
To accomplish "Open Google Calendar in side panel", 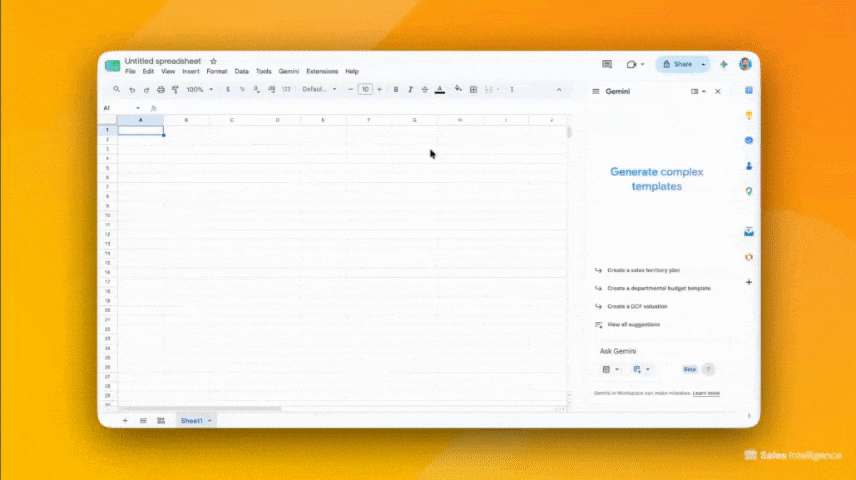I will (x=749, y=91).
